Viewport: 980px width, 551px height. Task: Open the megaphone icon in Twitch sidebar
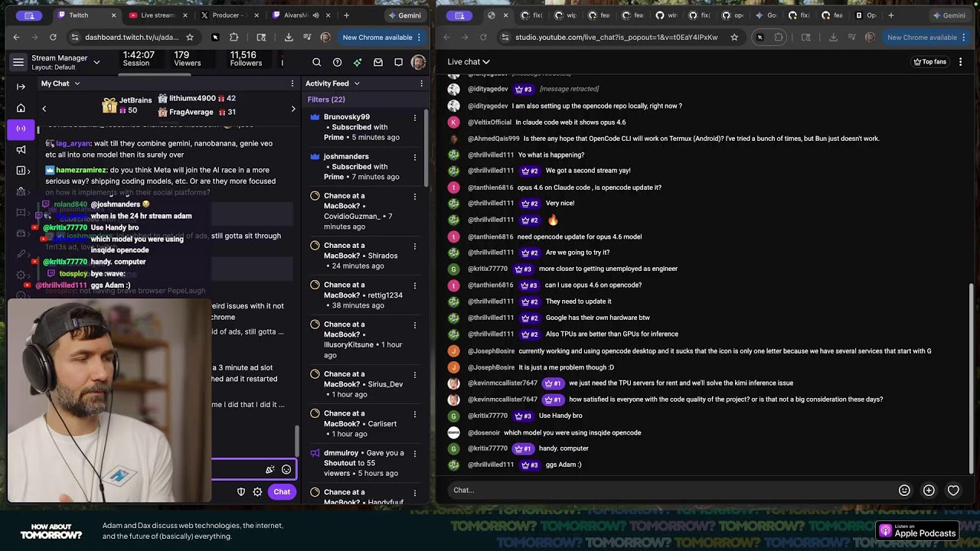(21, 150)
